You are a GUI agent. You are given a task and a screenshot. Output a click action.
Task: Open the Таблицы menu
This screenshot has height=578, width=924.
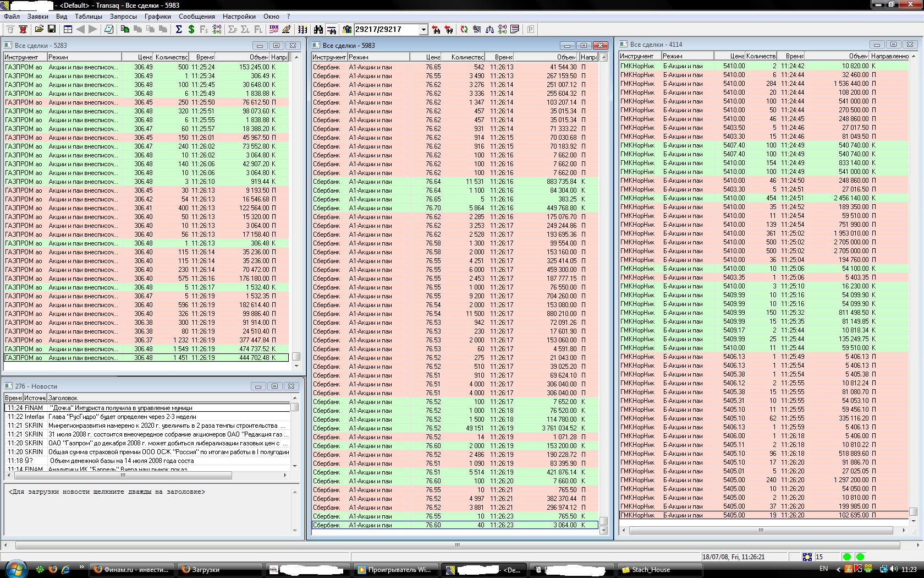click(x=88, y=17)
